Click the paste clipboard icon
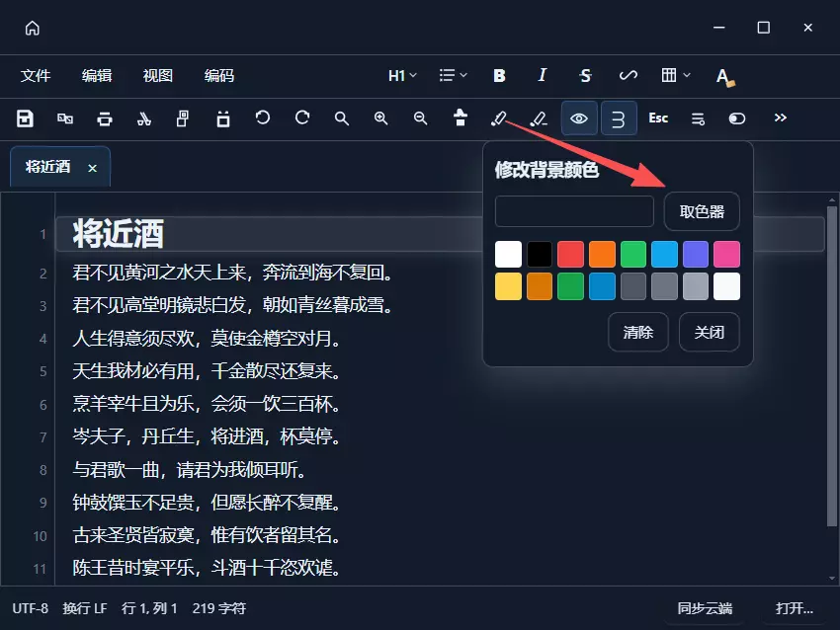840x630 pixels. tap(223, 118)
